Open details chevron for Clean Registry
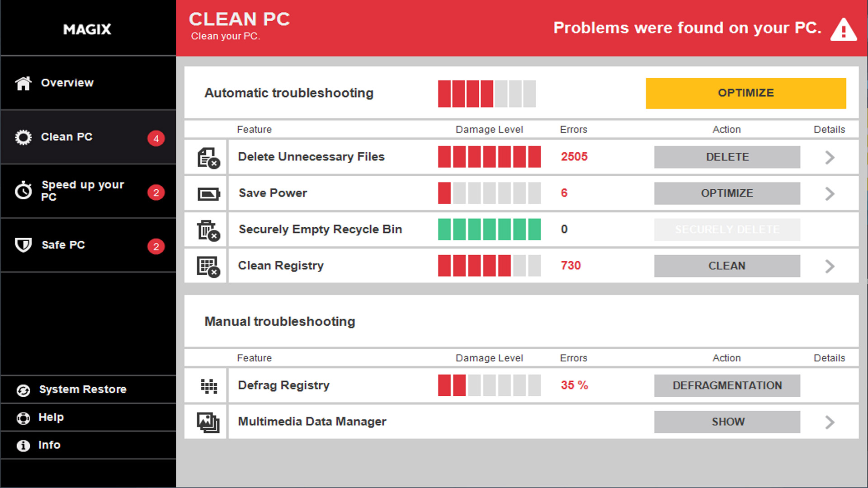Image resolution: width=868 pixels, height=488 pixels. [x=830, y=266]
